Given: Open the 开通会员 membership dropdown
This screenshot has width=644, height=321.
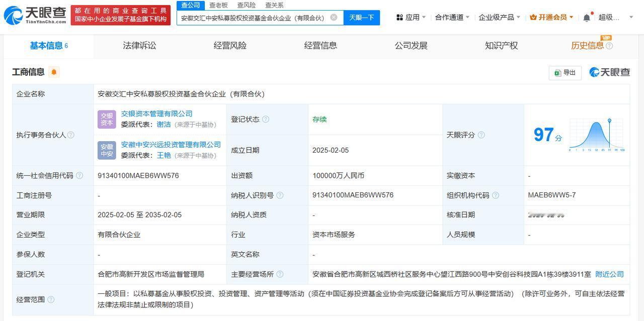Looking at the screenshot, I should (x=551, y=17).
